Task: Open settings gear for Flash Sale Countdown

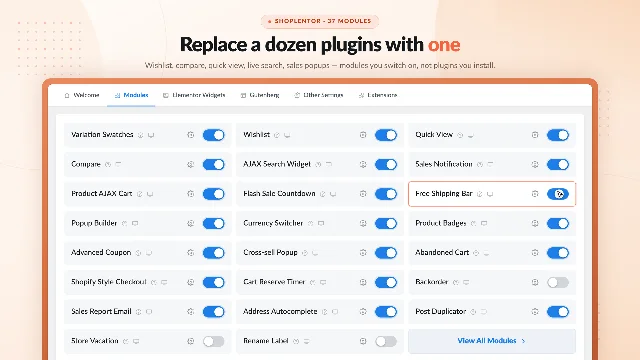Action: click(363, 194)
